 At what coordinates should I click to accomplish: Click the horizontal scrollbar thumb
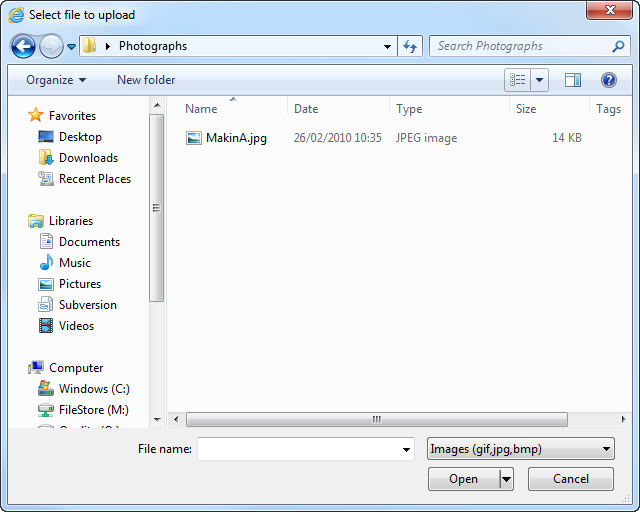point(376,420)
